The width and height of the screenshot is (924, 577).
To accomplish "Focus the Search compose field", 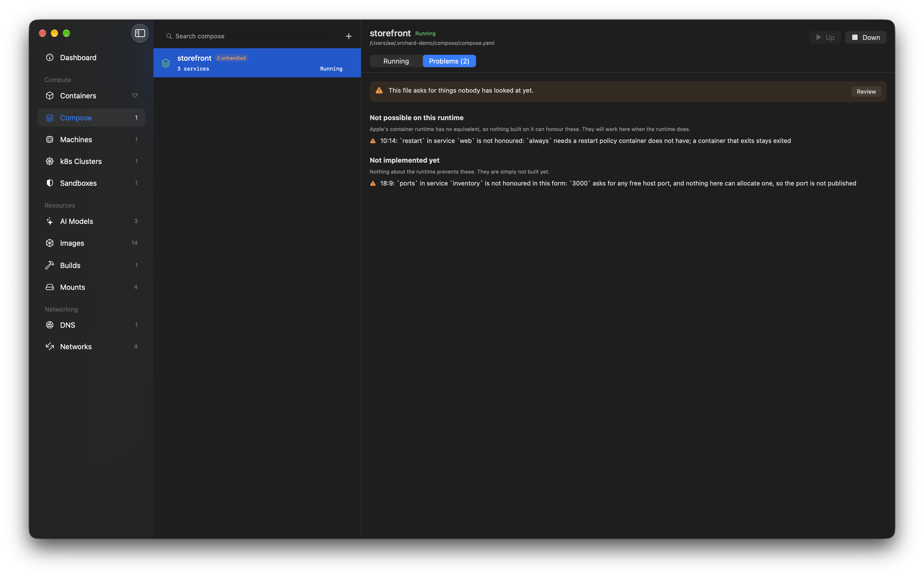I will [252, 36].
